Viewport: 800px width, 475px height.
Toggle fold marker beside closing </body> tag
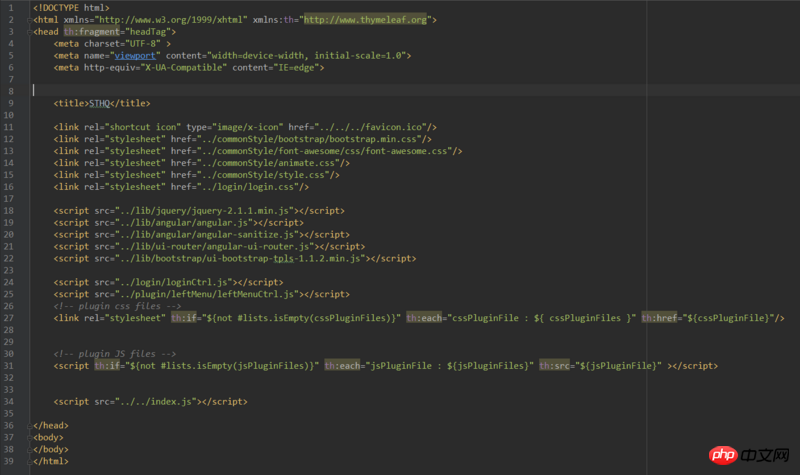point(30,449)
